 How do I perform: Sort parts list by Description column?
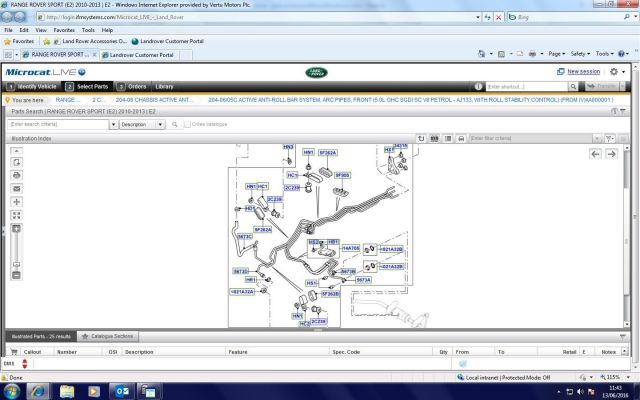pos(139,352)
